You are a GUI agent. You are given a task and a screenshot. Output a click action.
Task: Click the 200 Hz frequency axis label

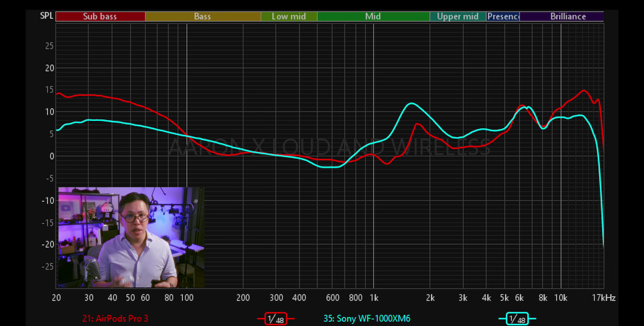point(243,298)
